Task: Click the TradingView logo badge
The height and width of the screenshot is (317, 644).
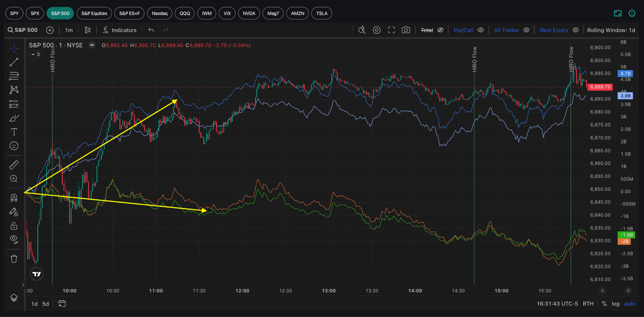Action: (37, 274)
